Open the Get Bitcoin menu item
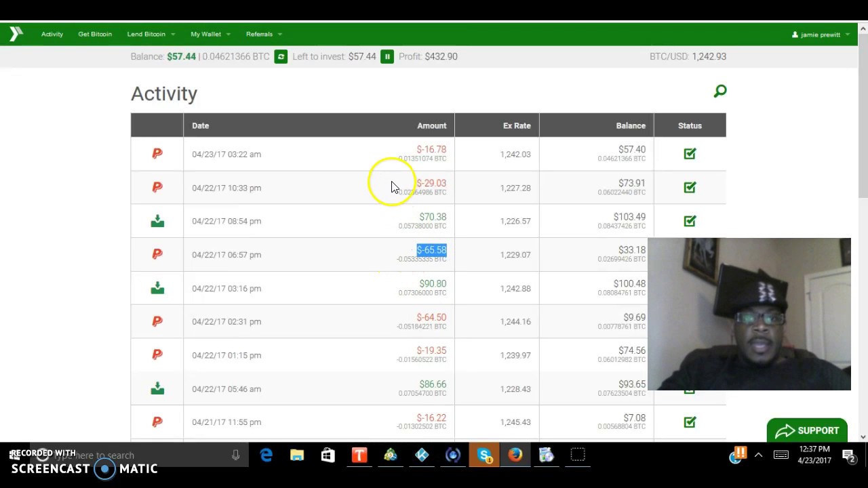The height and width of the screenshot is (488, 868). pos(95,34)
